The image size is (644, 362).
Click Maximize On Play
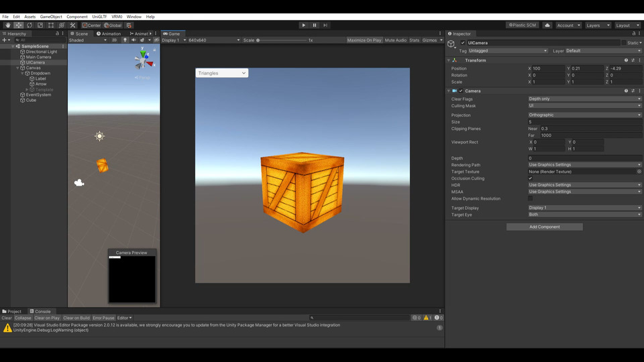point(364,40)
